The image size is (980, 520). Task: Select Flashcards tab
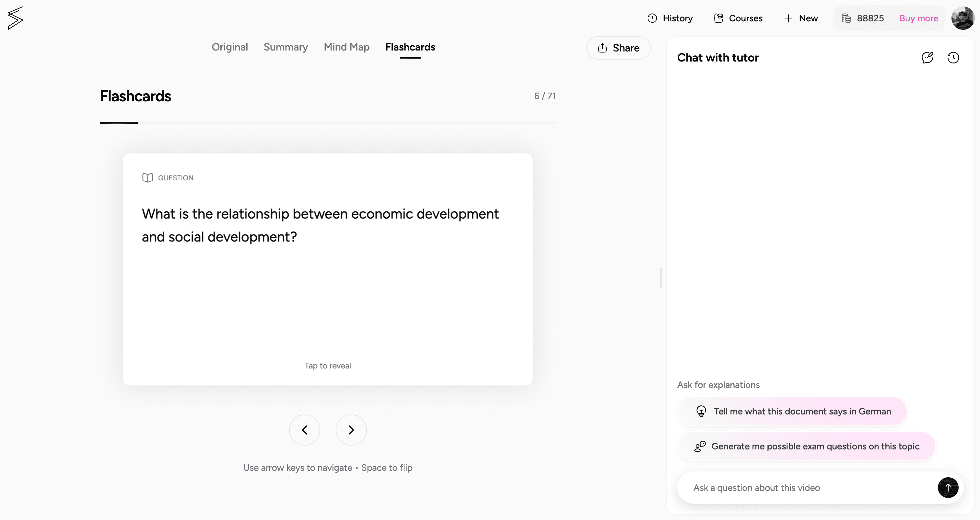click(410, 47)
